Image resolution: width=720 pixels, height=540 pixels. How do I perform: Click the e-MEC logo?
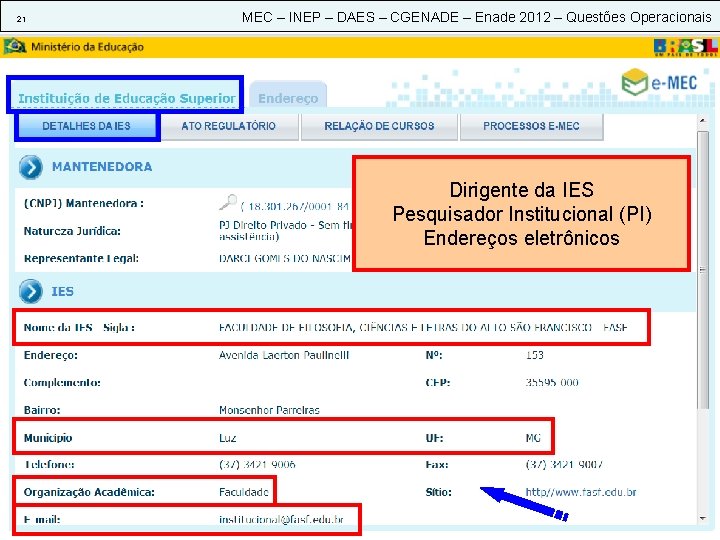[x=659, y=82]
